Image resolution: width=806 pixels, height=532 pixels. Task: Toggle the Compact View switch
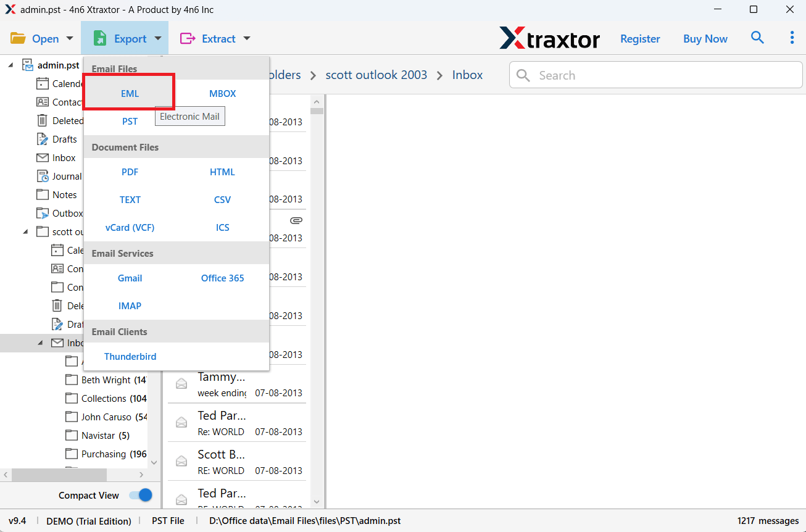pyautogui.click(x=141, y=495)
